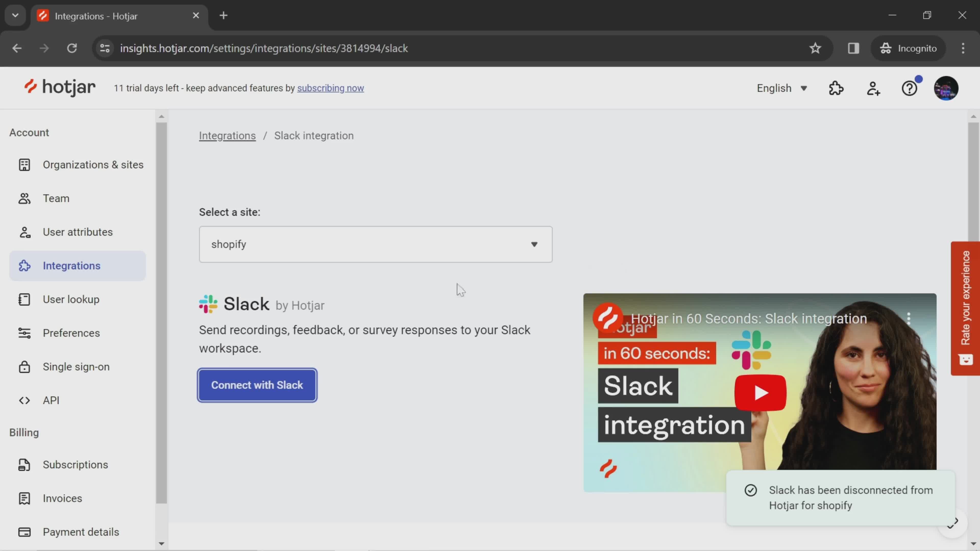980x551 pixels.
Task: Select Integrations in sidebar
Action: point(78,266)
